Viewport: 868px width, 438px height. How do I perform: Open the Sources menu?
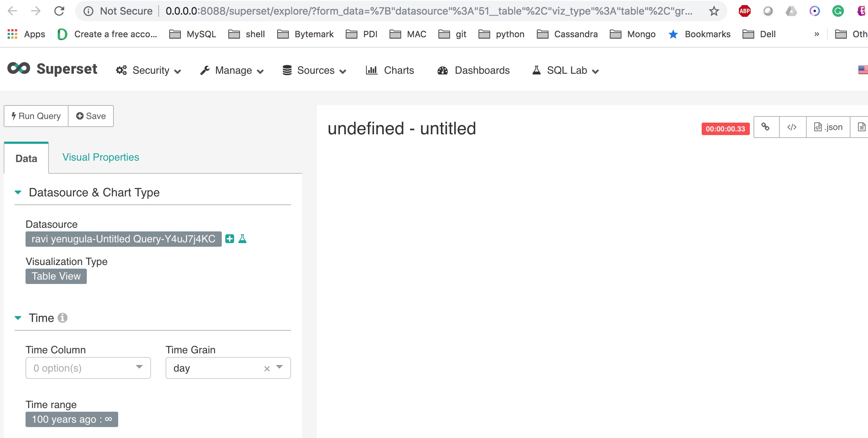314,70
